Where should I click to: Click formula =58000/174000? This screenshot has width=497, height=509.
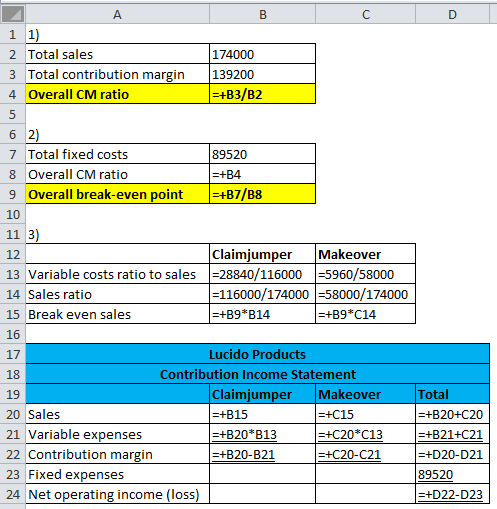tap(366, 294)
